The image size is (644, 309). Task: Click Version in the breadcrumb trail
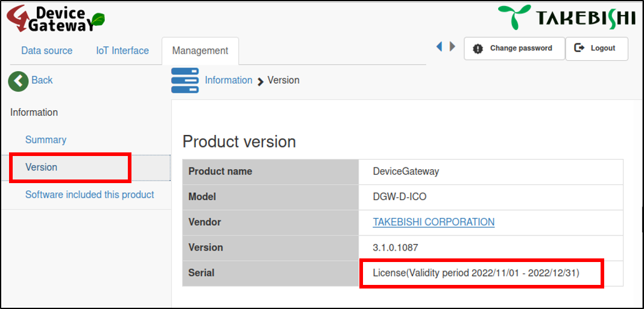(283, 80)
